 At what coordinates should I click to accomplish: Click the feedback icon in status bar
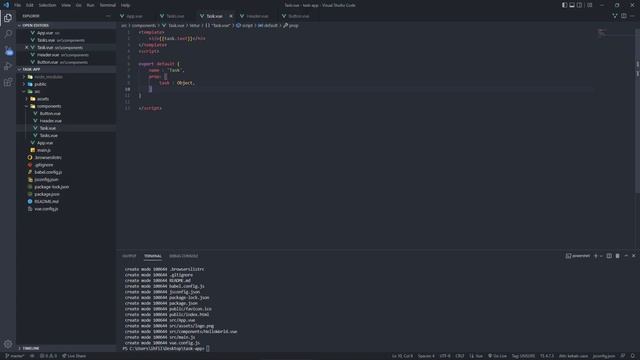point(623,356)
